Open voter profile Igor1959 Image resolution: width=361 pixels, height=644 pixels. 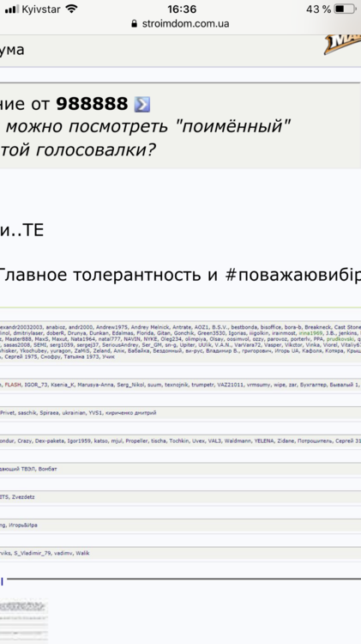79,440
